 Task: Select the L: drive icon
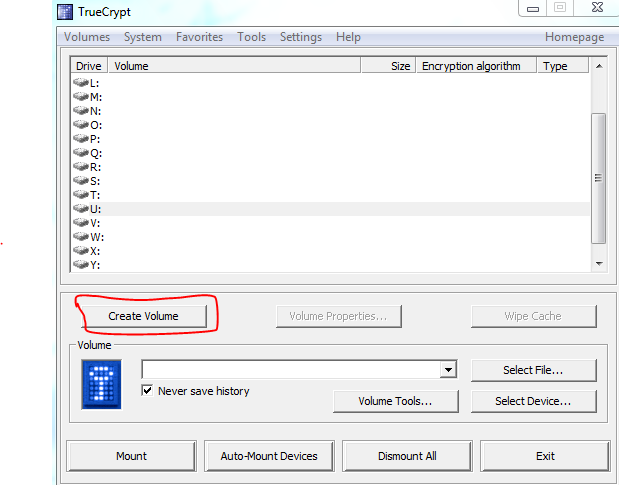81,82
